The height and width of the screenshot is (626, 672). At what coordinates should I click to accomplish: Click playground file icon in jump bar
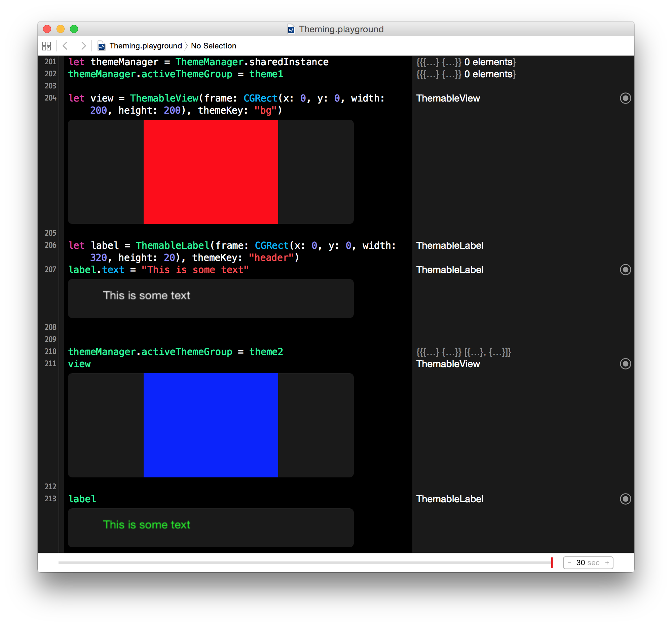point(102,46)
